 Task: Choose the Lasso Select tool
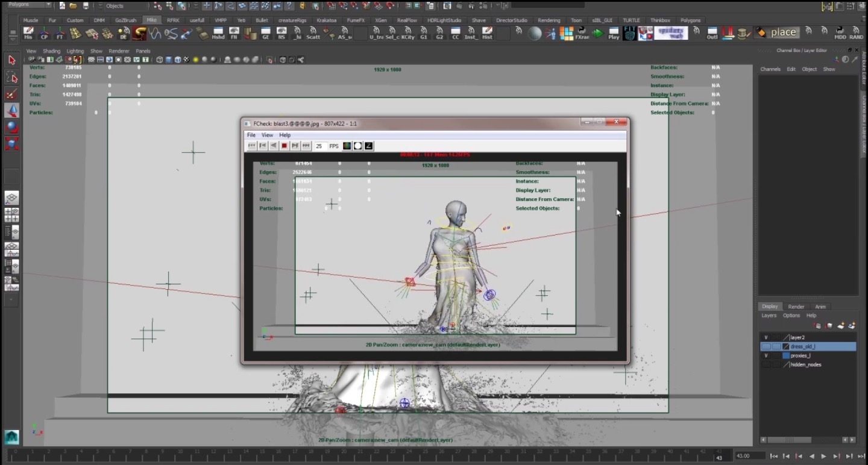(11, 77)
